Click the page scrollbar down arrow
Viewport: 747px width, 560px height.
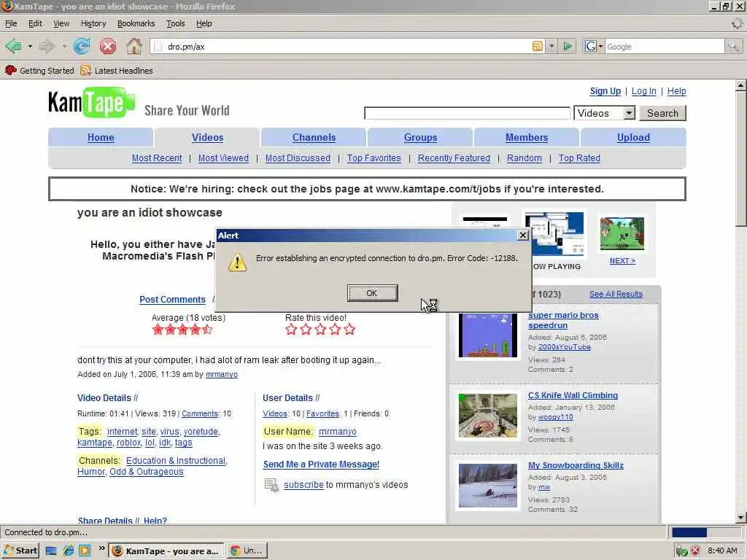click(740, 517)
